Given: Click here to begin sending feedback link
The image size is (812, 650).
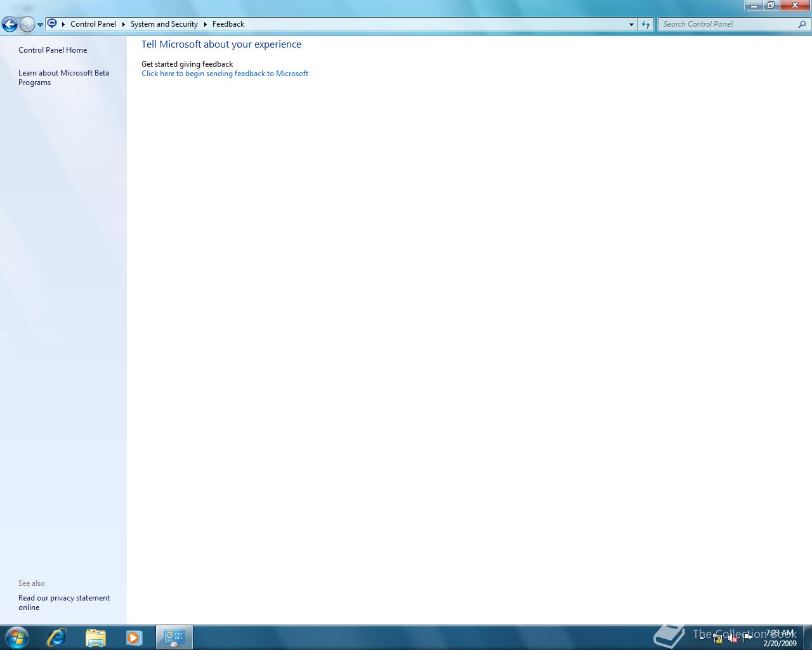Looking at the screenshot, I should pyautogui.click(x=225, y=74).
